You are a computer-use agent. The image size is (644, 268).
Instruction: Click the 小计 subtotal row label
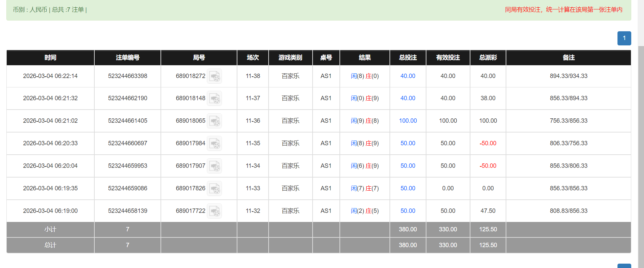[x=50, y=229]
